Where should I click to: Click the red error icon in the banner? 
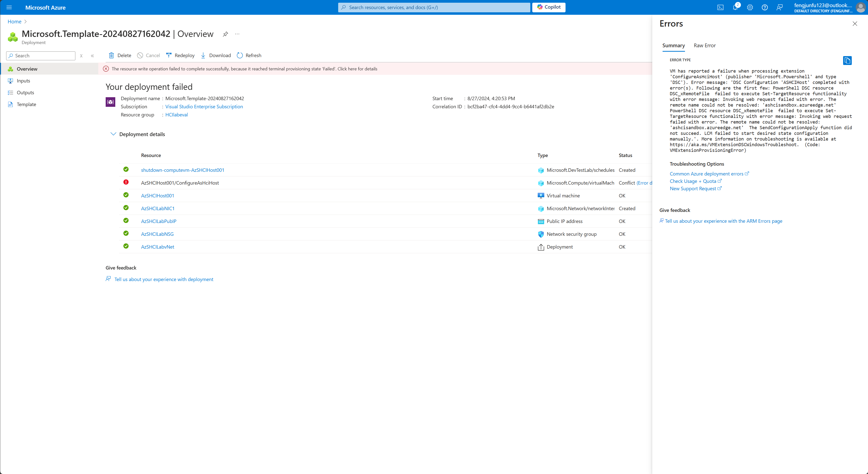click(106, 69)
